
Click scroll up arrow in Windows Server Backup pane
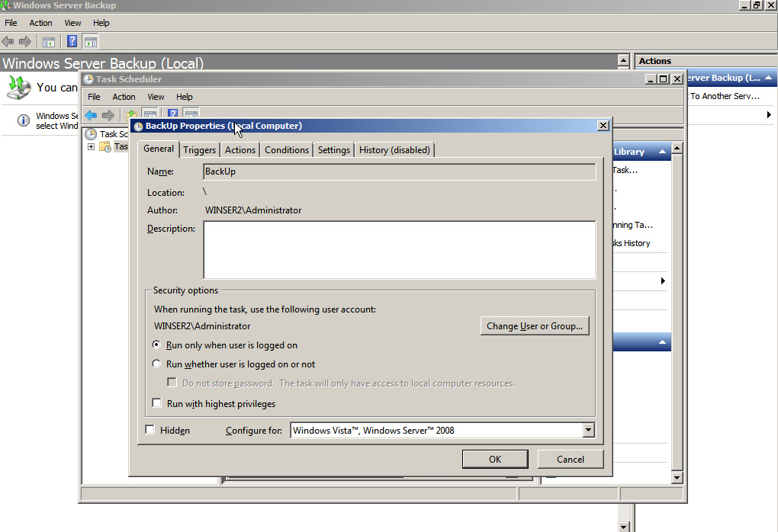[624, 60]
